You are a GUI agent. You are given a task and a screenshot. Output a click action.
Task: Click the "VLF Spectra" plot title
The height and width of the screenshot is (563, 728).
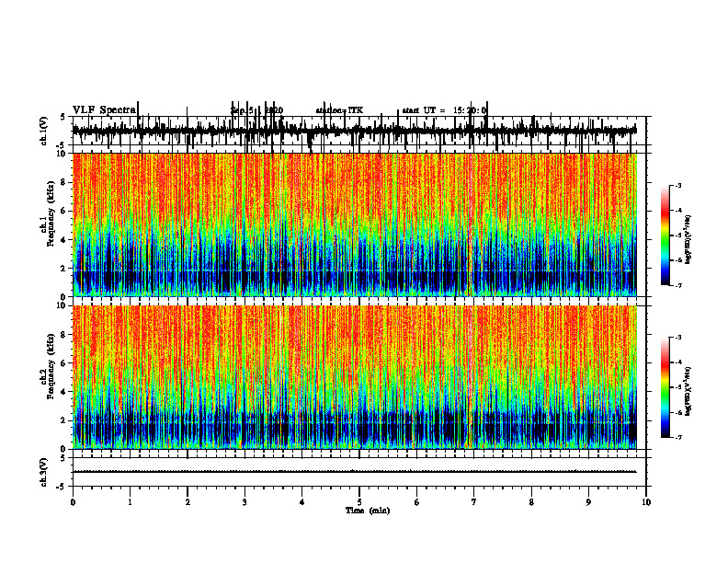pos(105,110)
